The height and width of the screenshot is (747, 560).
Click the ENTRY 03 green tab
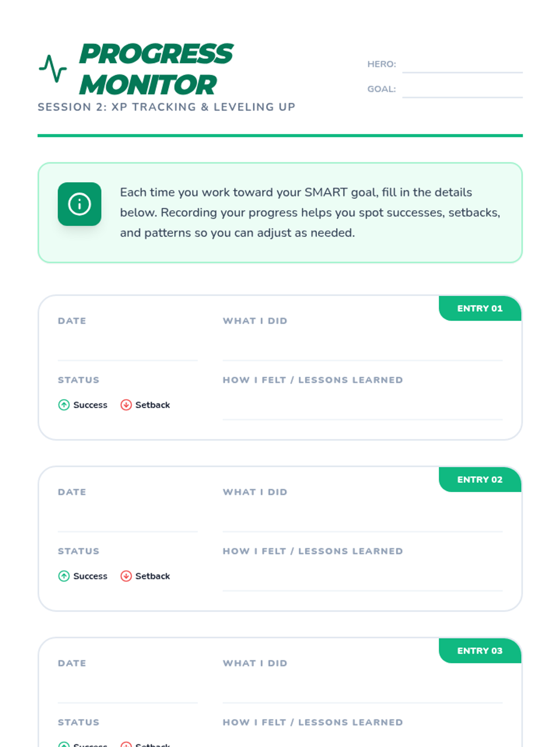pyautogui.click(x=480, y=651)
